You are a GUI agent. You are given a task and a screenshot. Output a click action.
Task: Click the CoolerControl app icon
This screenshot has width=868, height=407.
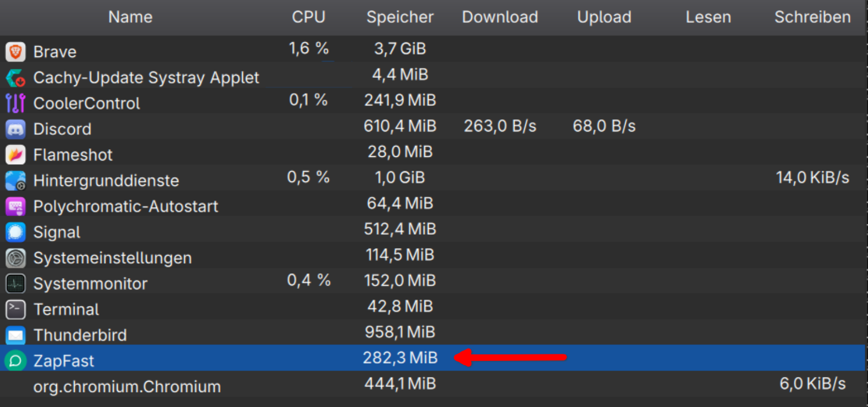point(16,103)
